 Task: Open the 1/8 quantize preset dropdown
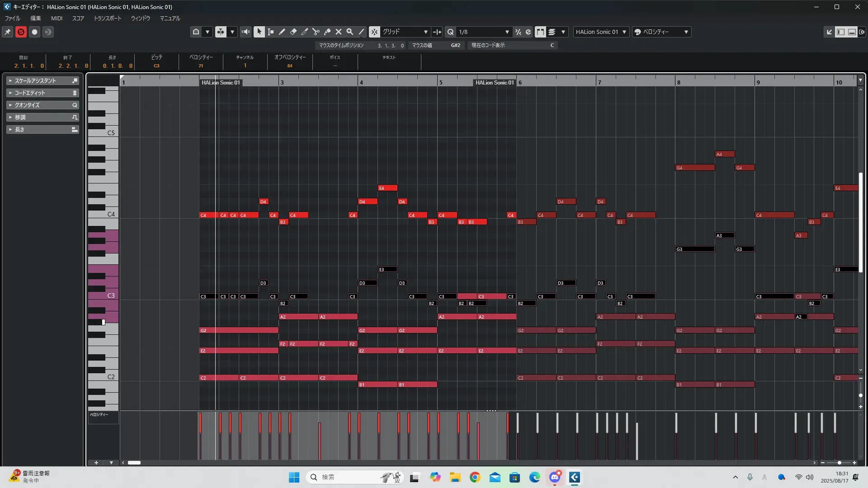point(484,32)
